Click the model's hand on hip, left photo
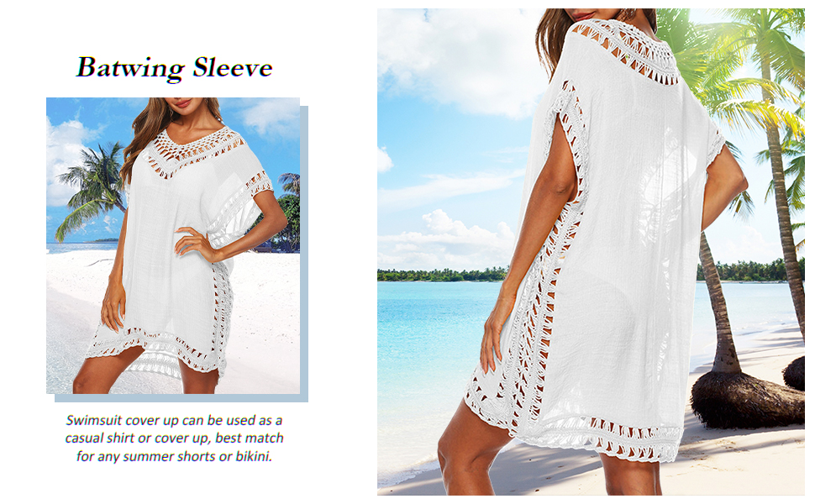Screen dimensions: 815x504 click(x=194, y=243)
